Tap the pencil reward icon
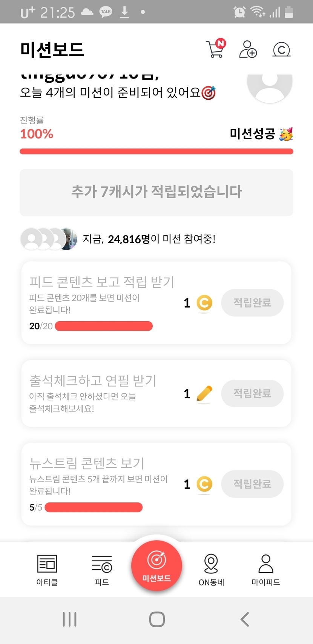Screen dimensions: 313x644 point(204,394)
